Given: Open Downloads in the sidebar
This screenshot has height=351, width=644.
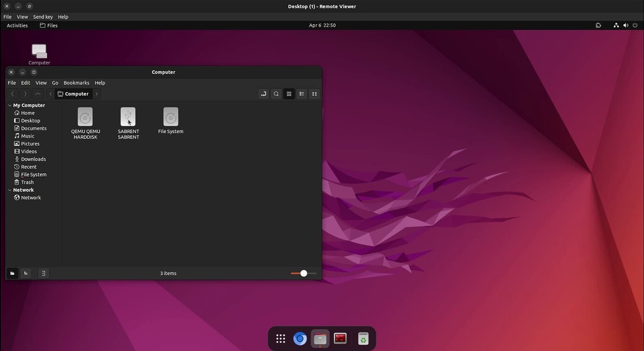Looking at the screenshot, I should pos(33,159).
